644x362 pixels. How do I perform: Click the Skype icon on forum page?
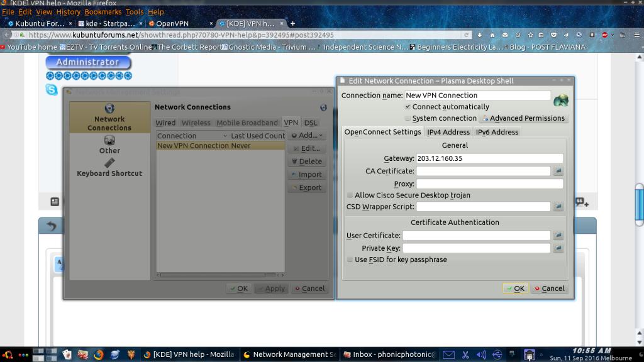(52, 90)
